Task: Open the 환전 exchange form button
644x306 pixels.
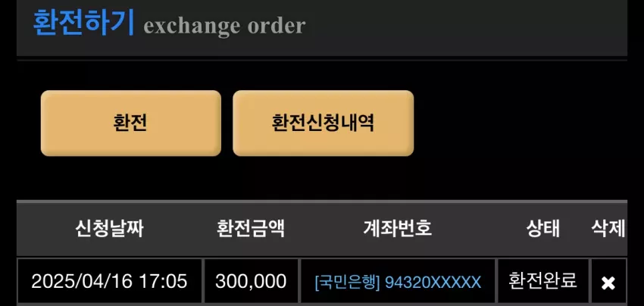Action: (130, 123)
